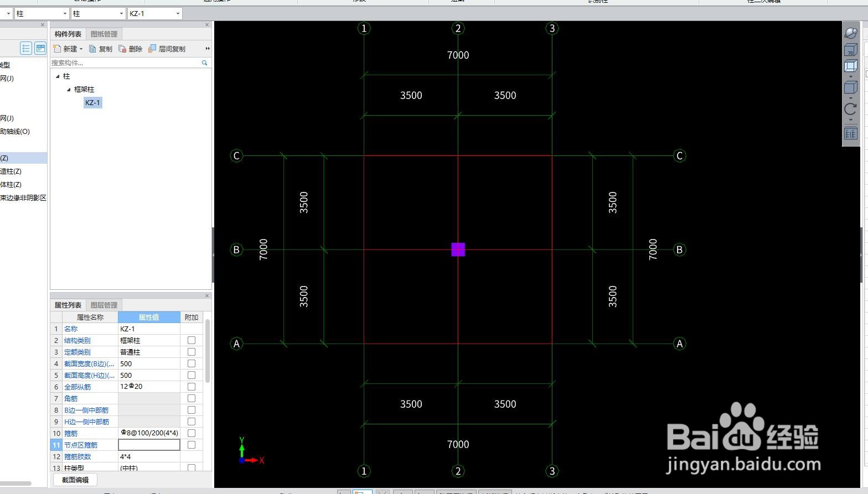This screenshot has height=494, width=868.
Task: Open the first 柱 dropdown in top bar
Action: 65,13
